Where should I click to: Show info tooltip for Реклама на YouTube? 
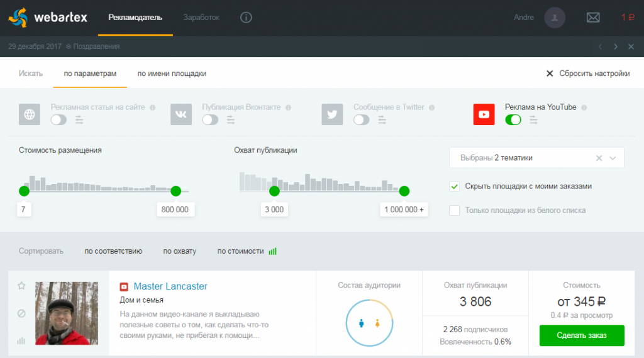584,107
